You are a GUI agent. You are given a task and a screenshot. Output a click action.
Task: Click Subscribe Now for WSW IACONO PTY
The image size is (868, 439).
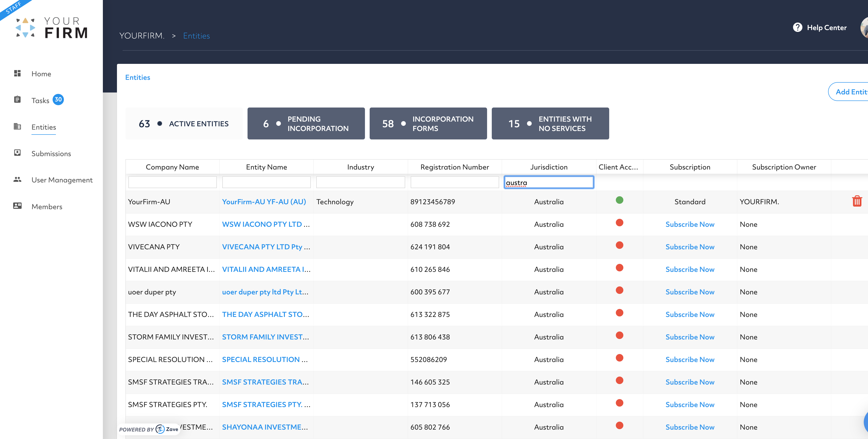[x=690, y=224]
